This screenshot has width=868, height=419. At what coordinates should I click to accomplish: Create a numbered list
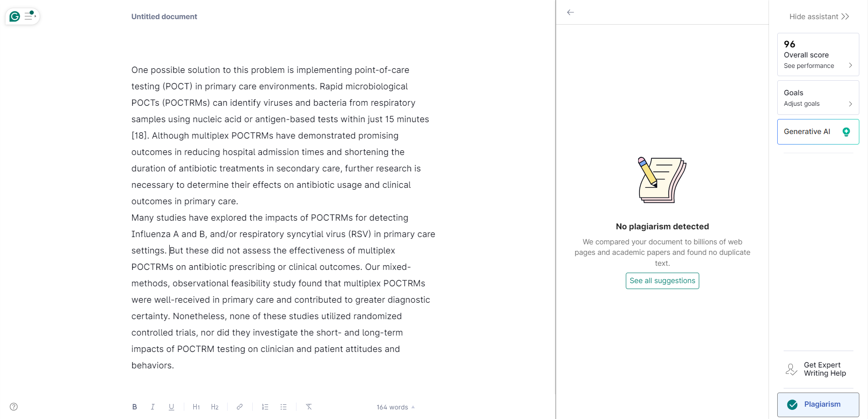click(265, 407)
